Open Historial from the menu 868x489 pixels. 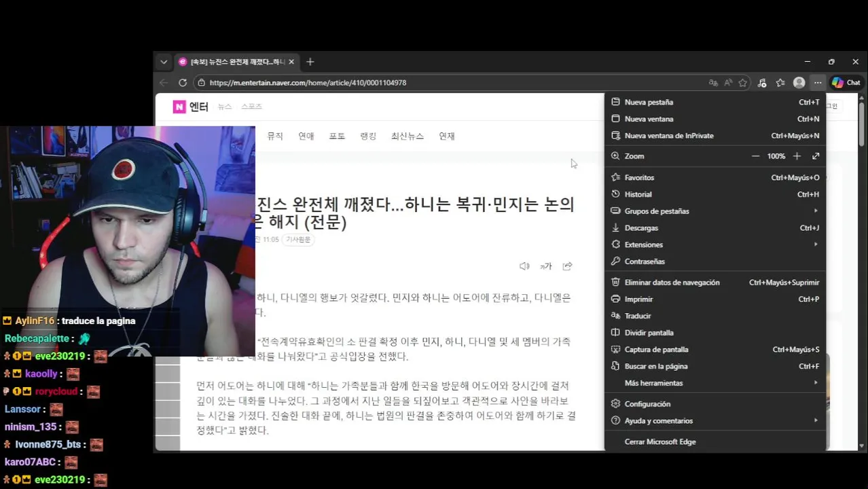click(x=715, y=194)
